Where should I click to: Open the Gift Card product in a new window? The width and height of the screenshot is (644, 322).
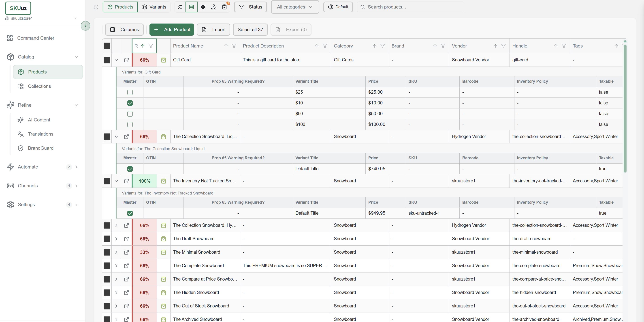[x=126, y=60]
